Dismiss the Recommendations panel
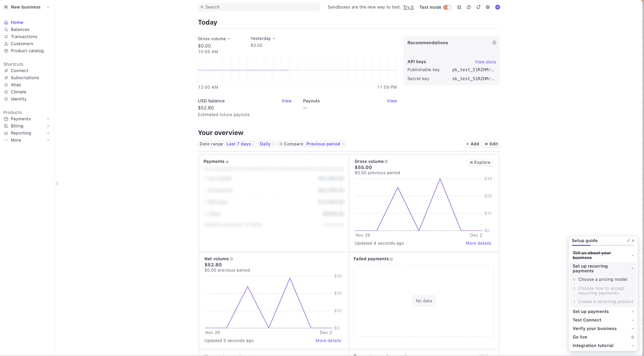The image size is (644, 356). point(494,43)
